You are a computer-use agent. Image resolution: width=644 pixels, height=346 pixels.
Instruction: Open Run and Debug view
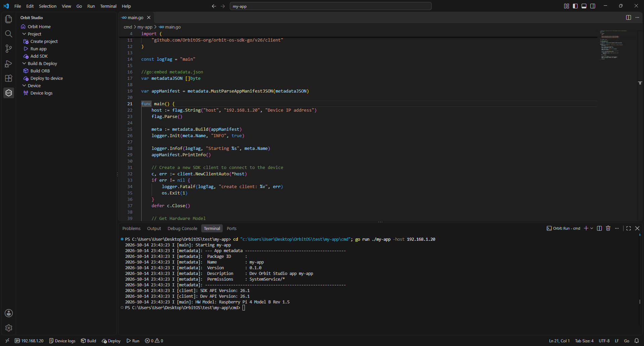pos(9,63)
